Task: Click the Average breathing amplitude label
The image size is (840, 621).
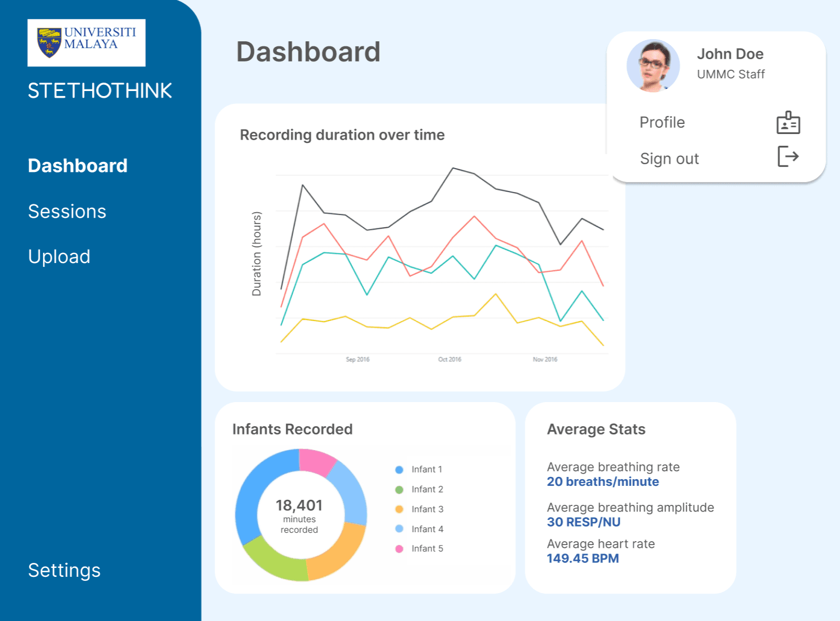Action: [630, 508]
